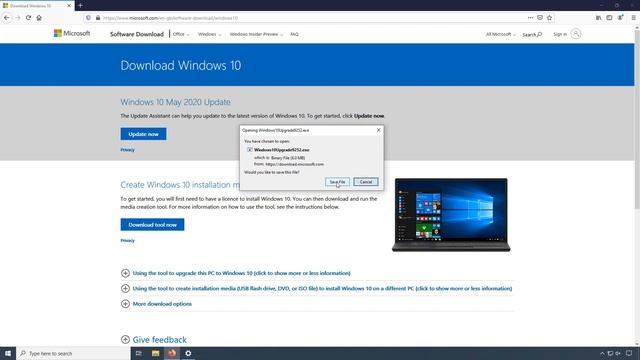Image resolution: width=640 pixels, height=360 pixels.
Task: Open File Explorer from the taskbar
Action: pyautogui.click(x=155, y=353)
